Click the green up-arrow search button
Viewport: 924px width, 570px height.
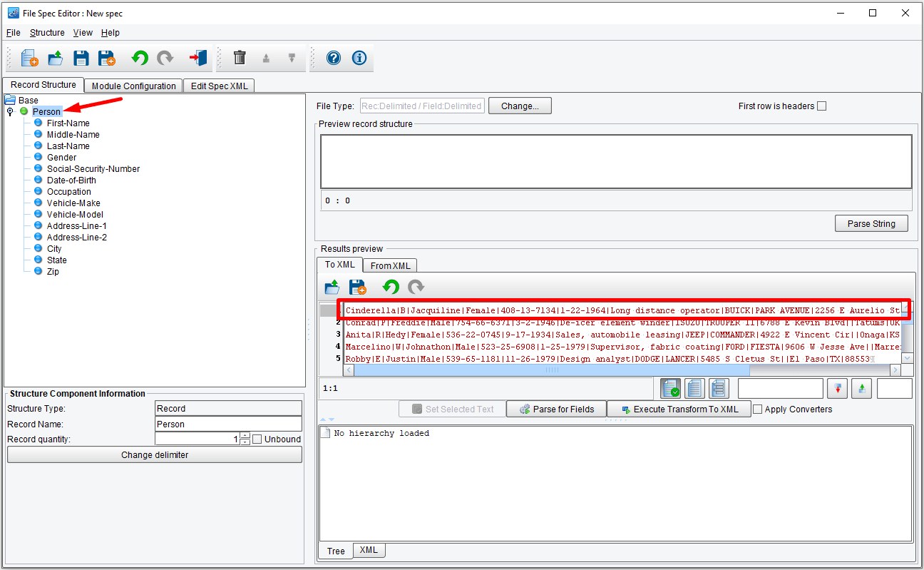861,388
